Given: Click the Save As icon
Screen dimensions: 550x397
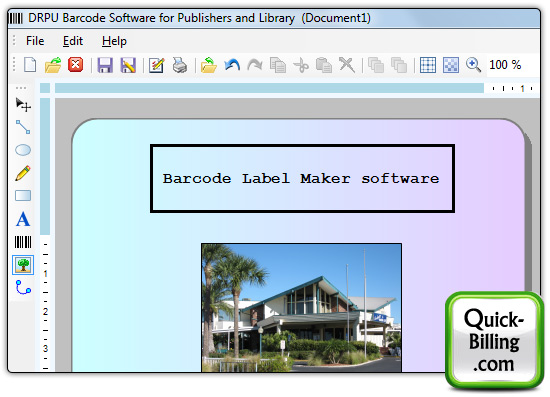Looking at the screenshot, I should point(128,65).
